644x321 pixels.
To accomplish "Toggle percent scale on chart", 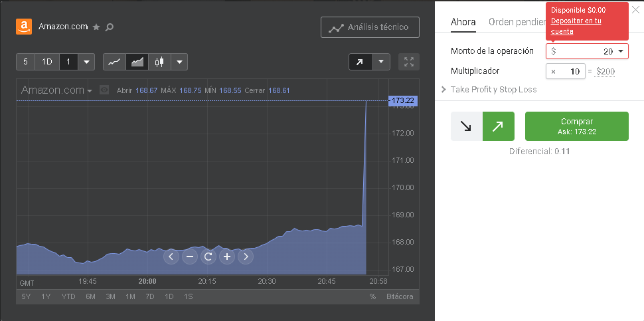I will coord(372,296).
